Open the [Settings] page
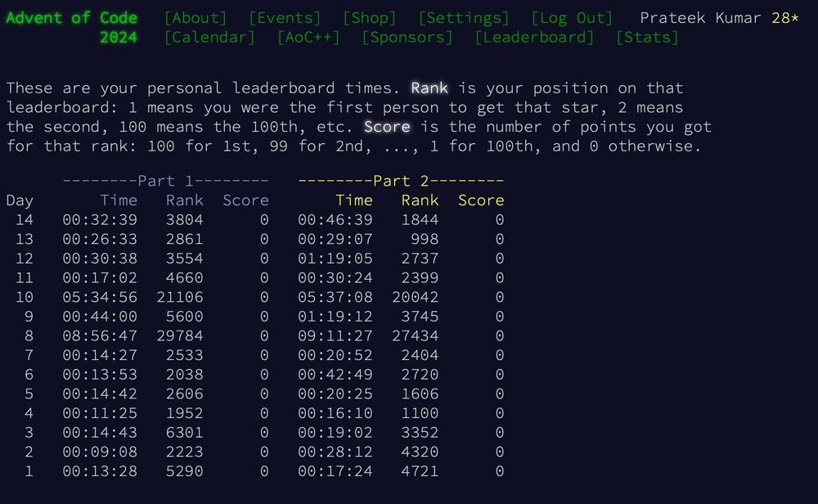The height and width of the screenshot is (504, 818). point(463,17)
